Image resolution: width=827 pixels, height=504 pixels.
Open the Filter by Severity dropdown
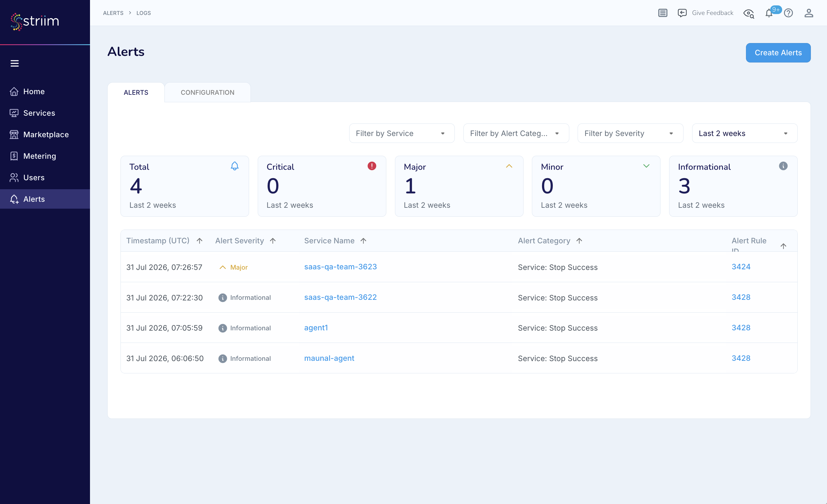(630, 133)
